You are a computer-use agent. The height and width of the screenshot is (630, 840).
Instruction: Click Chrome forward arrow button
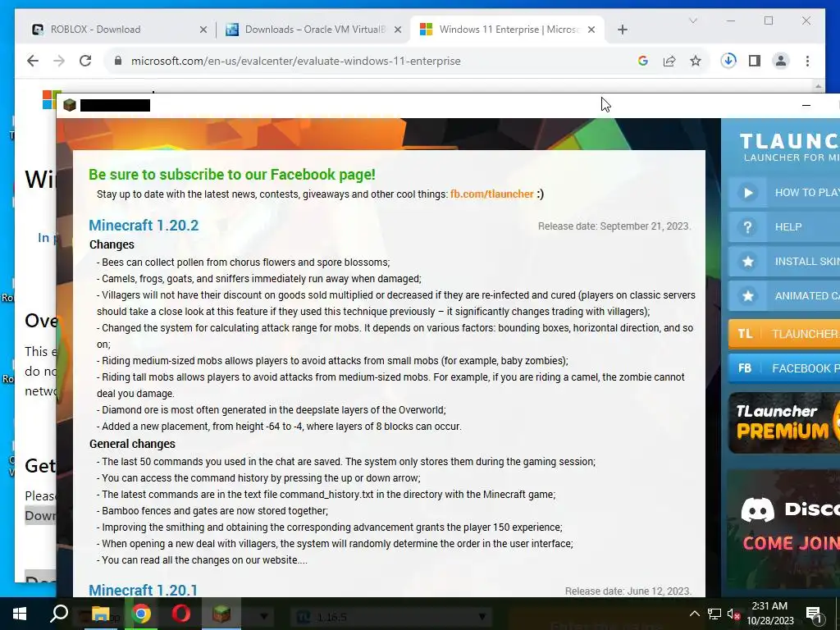click(x=59, y=61)
